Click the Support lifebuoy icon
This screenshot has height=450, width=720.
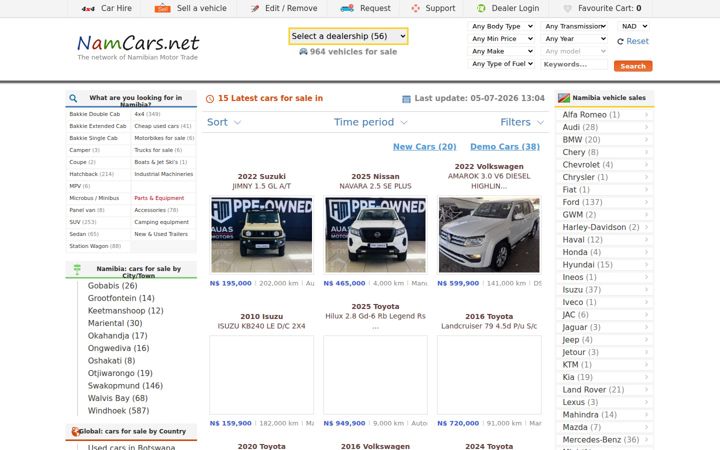[x=416, y=8]
